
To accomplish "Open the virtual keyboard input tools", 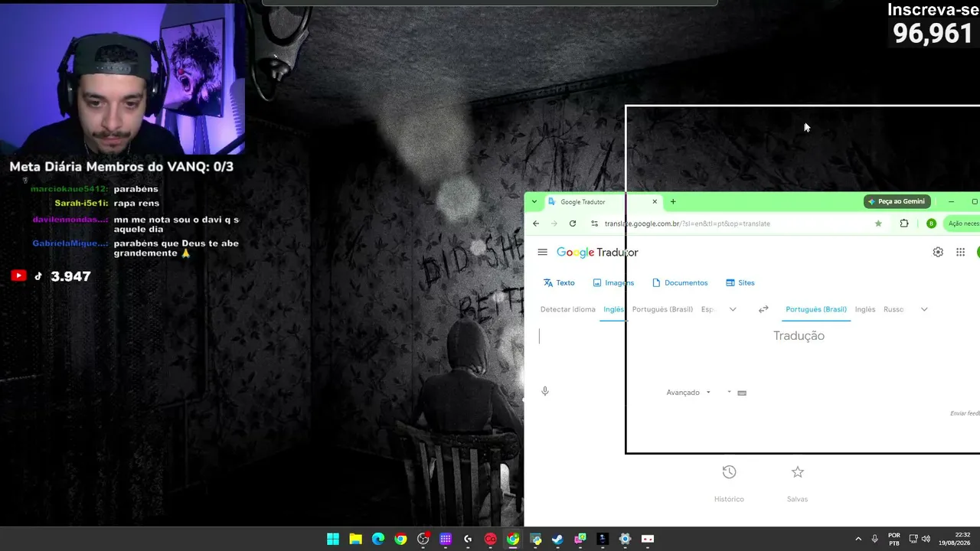I will (742, 393).
